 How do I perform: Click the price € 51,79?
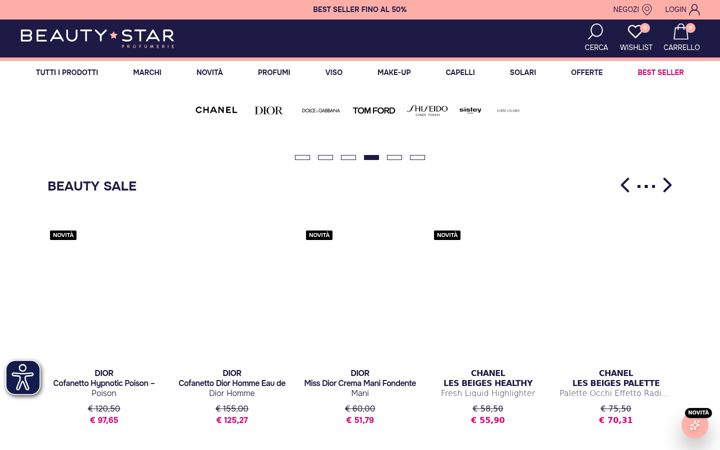[360, 420]
